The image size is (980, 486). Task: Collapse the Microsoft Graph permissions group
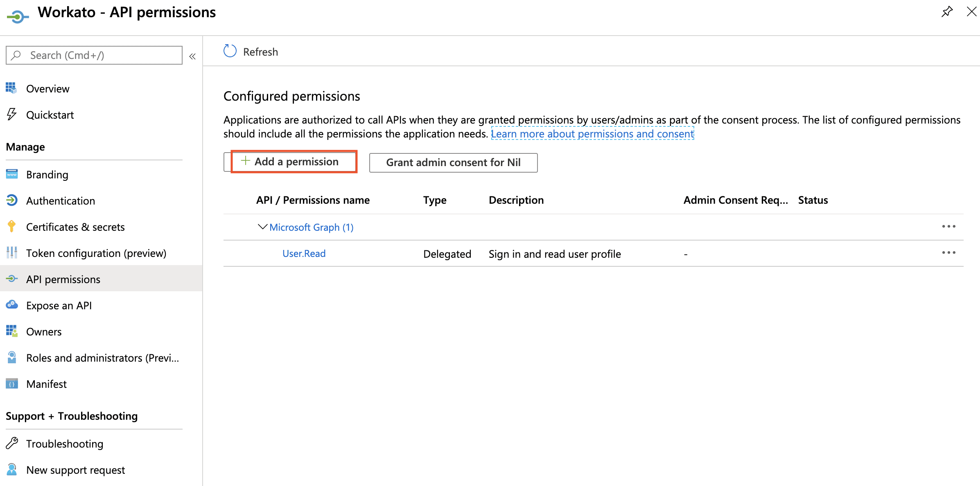pyautogui.click(x=262, y=227)
